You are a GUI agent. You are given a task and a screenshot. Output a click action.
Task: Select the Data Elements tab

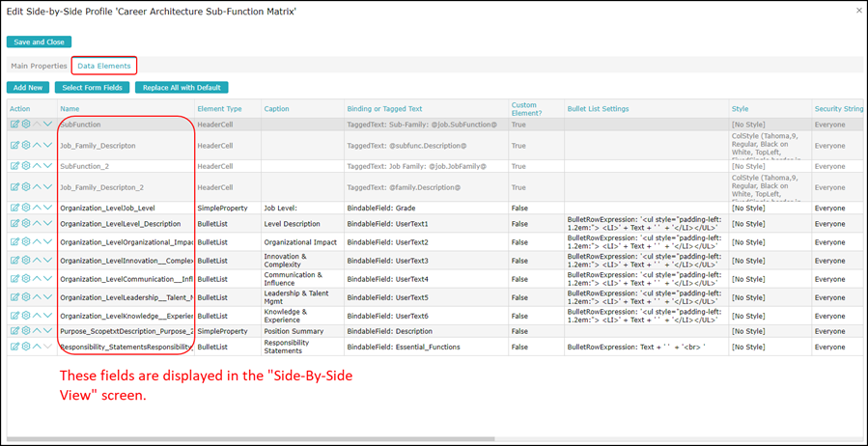click(x=104, y=67)
